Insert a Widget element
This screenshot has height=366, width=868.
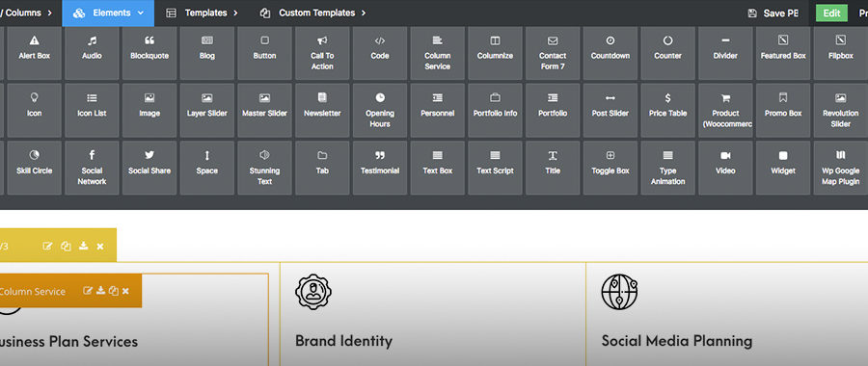[x=783, y=169]
